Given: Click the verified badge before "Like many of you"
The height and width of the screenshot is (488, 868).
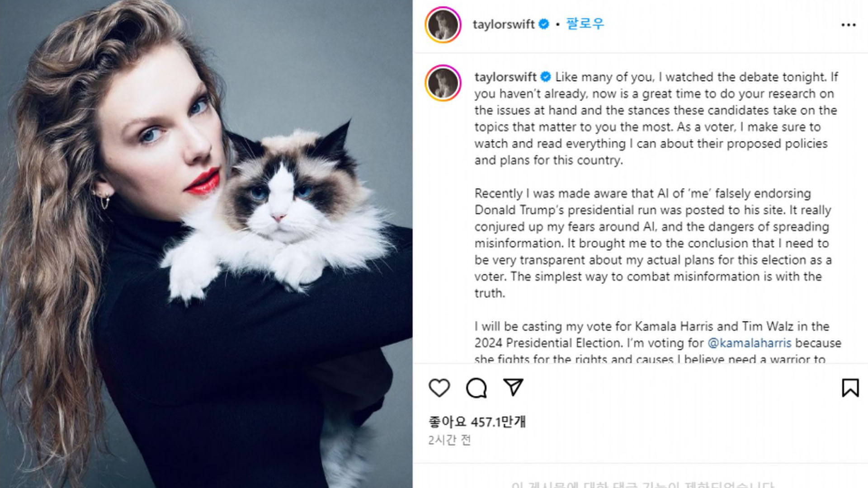Looking at the screenshot, I should (x=546, y=77).
